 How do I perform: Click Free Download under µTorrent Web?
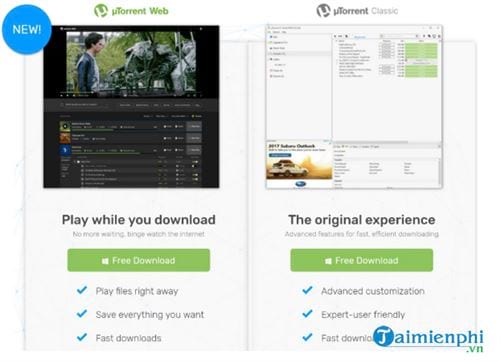[x=139, y=260]
